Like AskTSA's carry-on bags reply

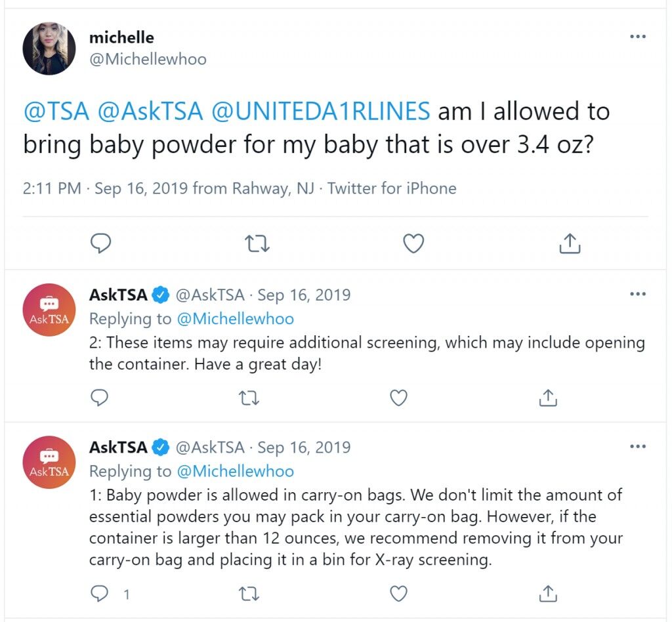point(398,594)
